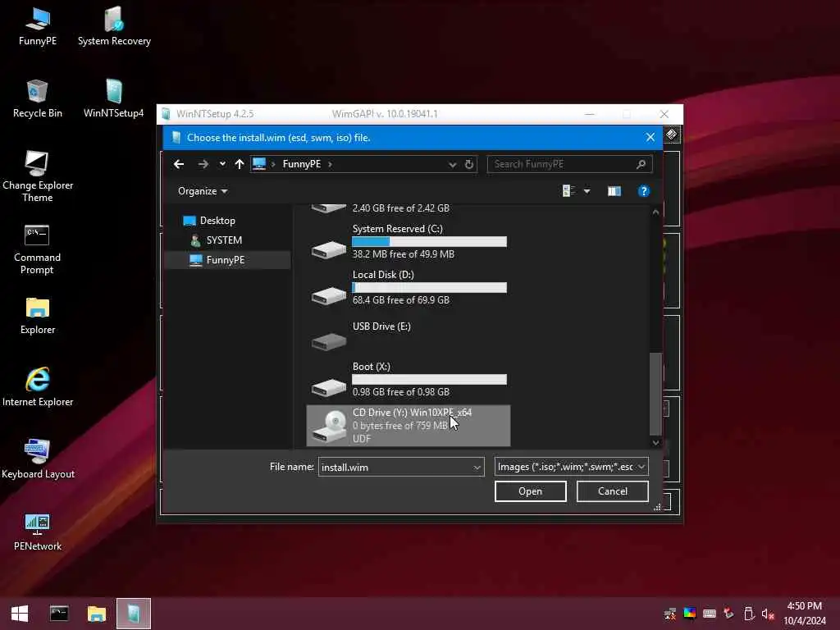Click the Cancel button

[612, 491]
